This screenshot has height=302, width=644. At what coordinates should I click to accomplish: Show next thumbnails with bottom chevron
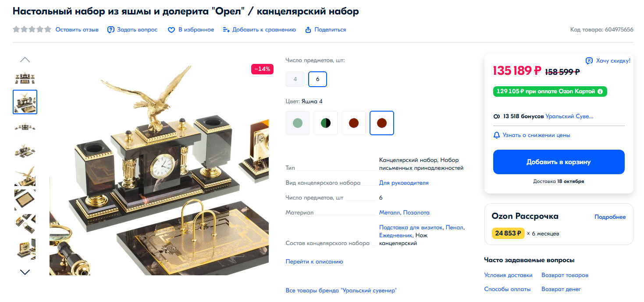pyautogui.click(x=25, y=272)
